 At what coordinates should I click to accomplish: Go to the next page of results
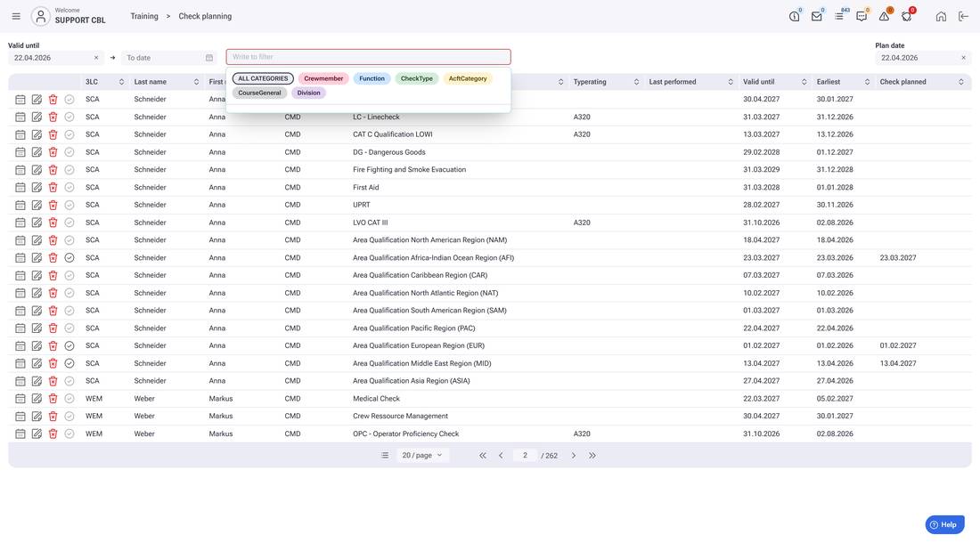click(573, 456)
